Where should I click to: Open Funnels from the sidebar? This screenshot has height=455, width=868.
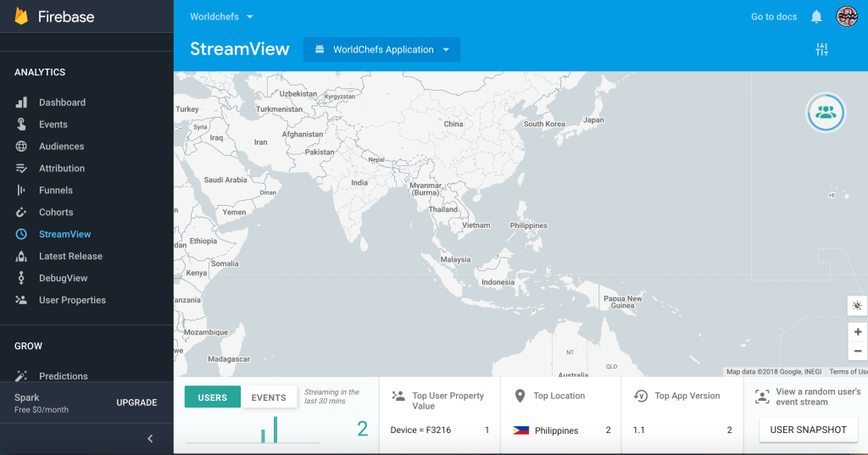click(x=56, y=191)
